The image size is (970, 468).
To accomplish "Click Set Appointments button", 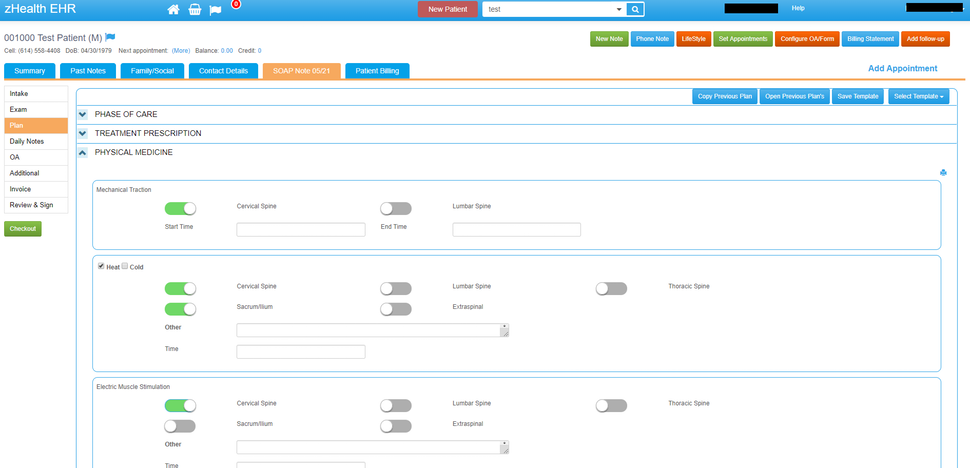I will click(x=743, y=39).
